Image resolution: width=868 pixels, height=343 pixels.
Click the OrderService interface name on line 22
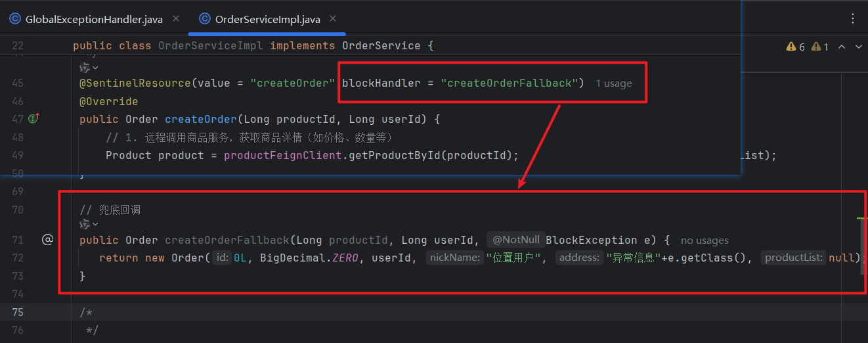tap(381, 46)
